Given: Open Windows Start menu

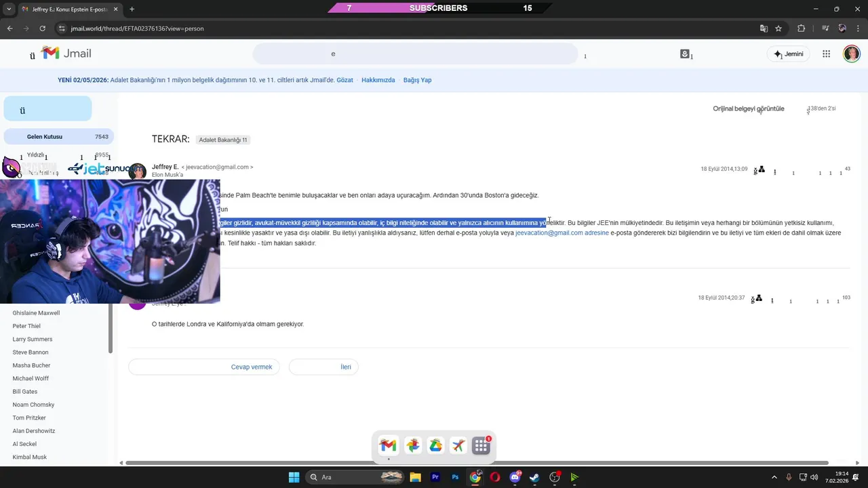Looking at the screenshot, I should pyautogui.click(x=294, y=477).
